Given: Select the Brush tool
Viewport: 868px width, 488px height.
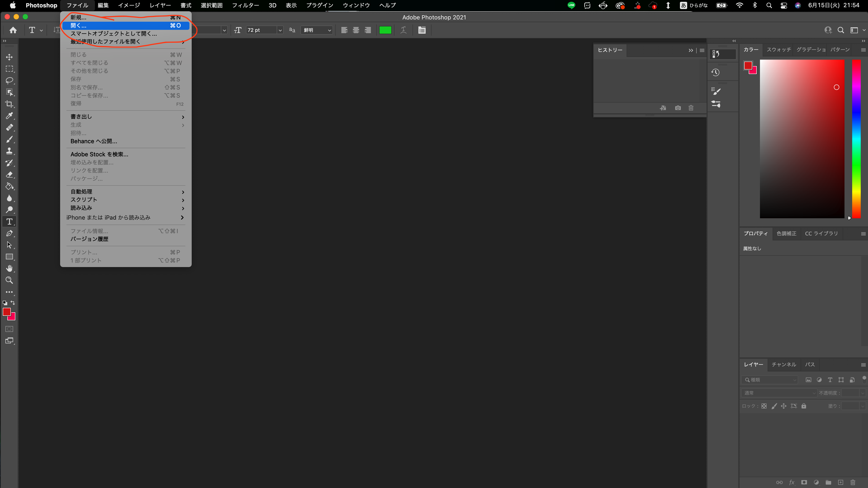Looking at the screenshot, I should tap(9, 139).
